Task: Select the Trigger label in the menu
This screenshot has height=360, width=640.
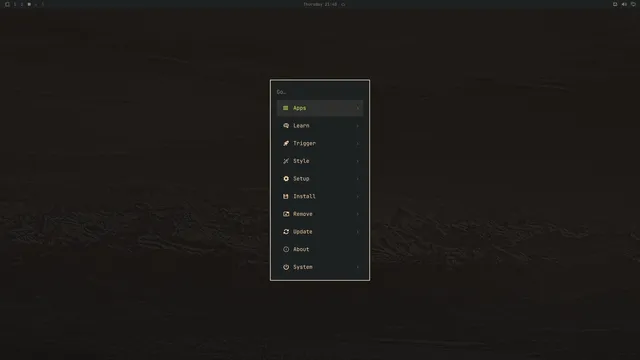Action: (x=304, y=143)
